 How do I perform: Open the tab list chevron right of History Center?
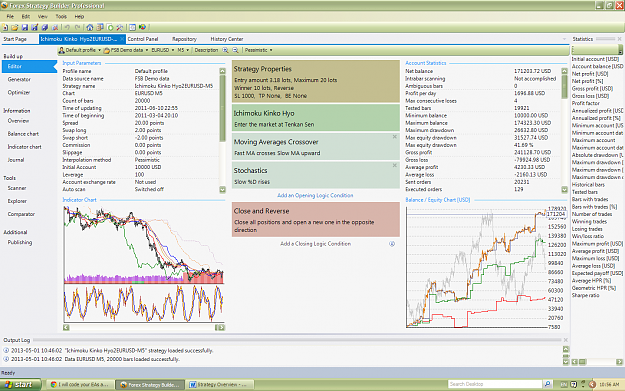[564, 39]
